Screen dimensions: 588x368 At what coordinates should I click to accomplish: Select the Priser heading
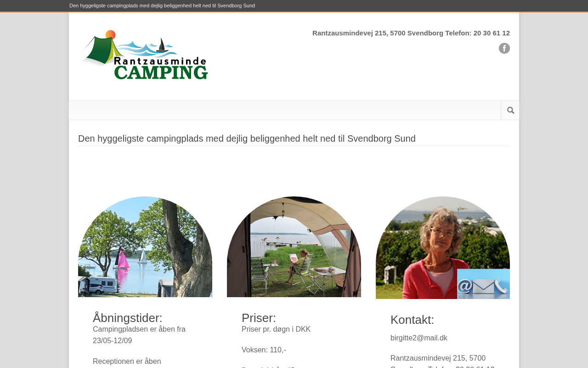pos(259,318)
